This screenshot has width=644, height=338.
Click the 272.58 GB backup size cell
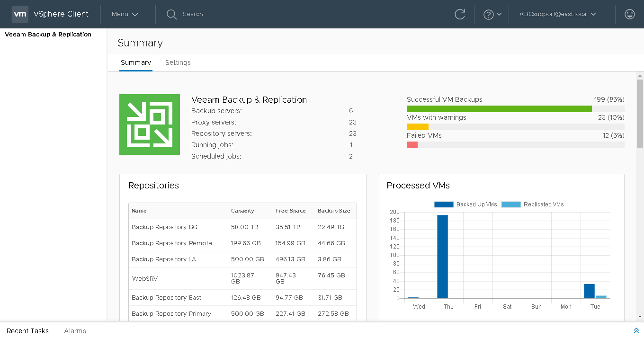point(333,314)
